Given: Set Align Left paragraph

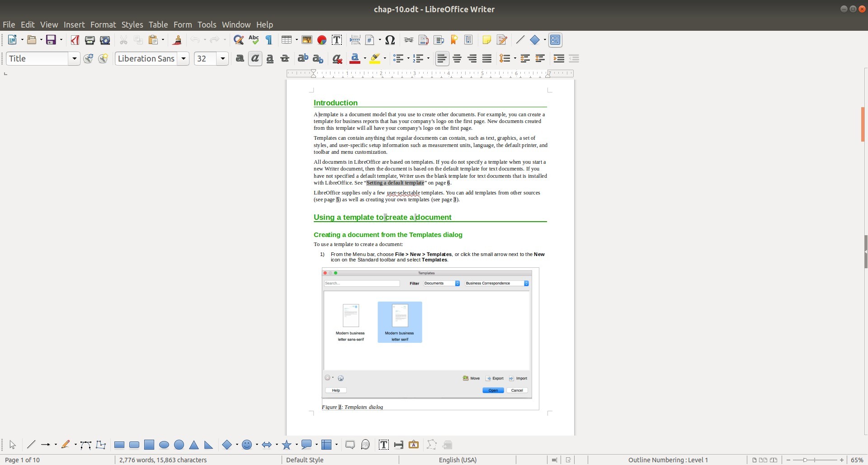Looking at the screenshot, I should [442, 58].
